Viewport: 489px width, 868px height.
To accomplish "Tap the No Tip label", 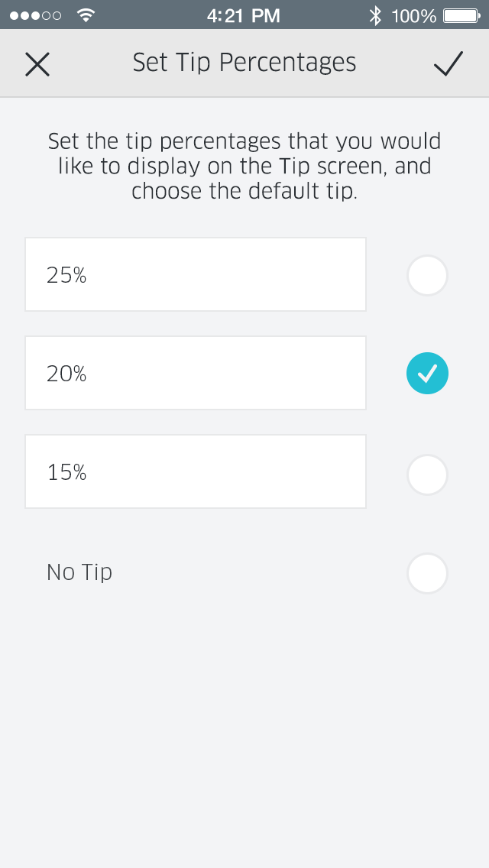I will pyautogui.click(x=79, y=572).
